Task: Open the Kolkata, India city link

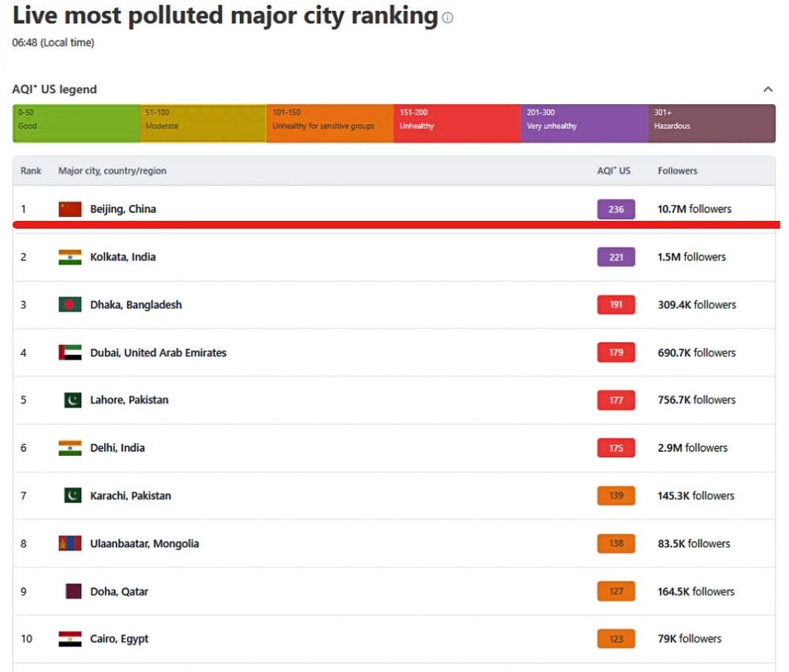Action: [x=123, y=257]
